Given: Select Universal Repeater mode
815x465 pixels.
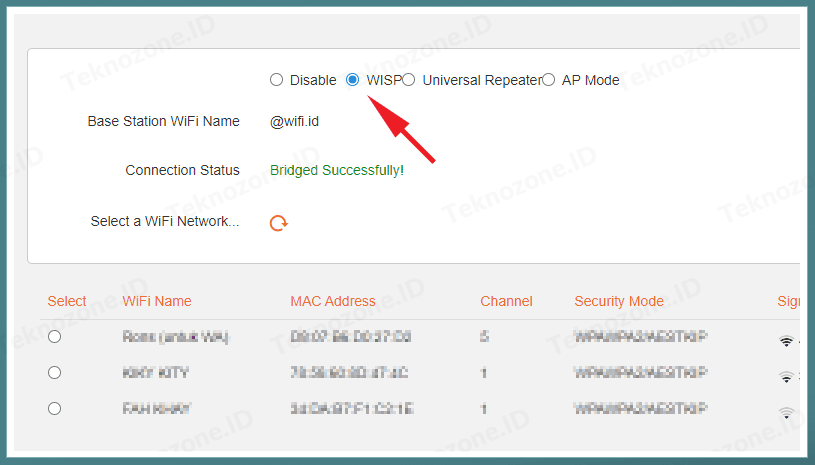Looking at the screenshot, I should (409, 80).
